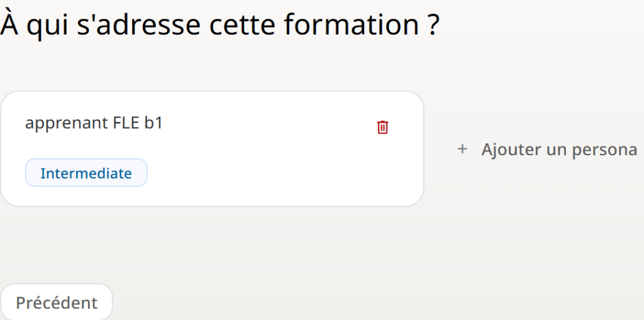Select the trash can in the persona card
This screenshot has width=644, height=320.
pos(382,127)
